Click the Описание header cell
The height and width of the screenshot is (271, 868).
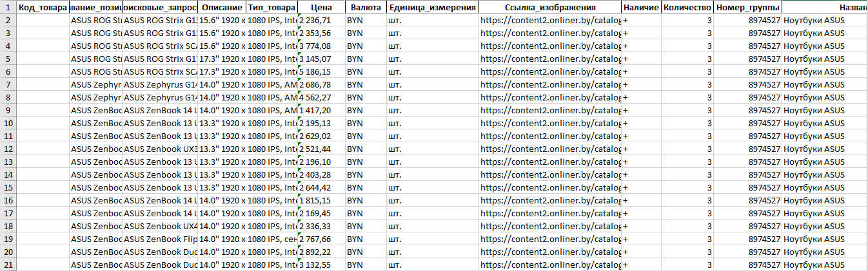pyautogui.click(x=222, y=7)
